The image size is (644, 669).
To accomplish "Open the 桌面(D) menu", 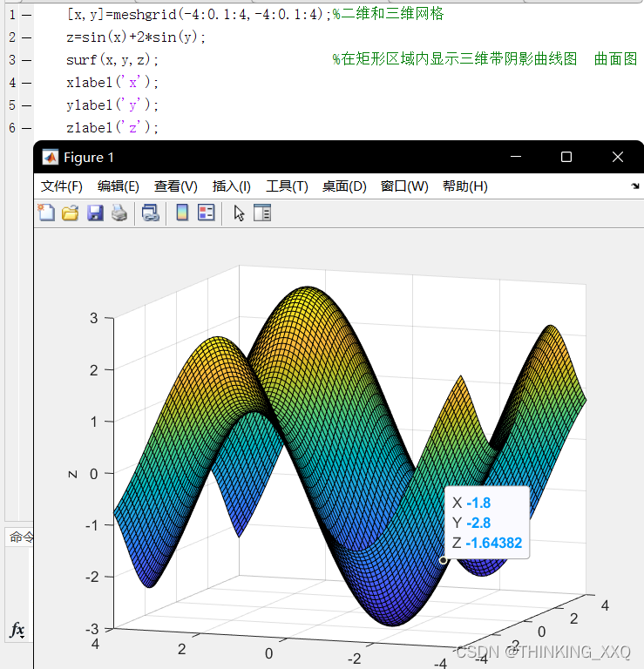I will click(x=344, y=186).
